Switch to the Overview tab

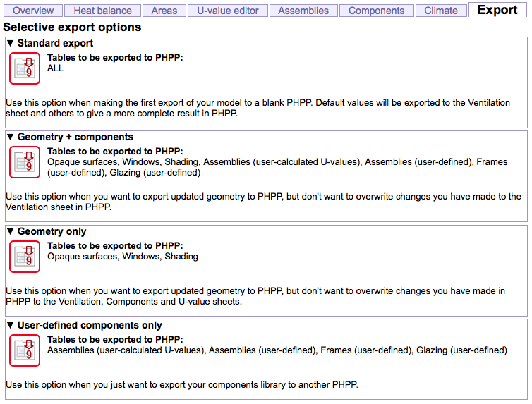click(33, 11)
